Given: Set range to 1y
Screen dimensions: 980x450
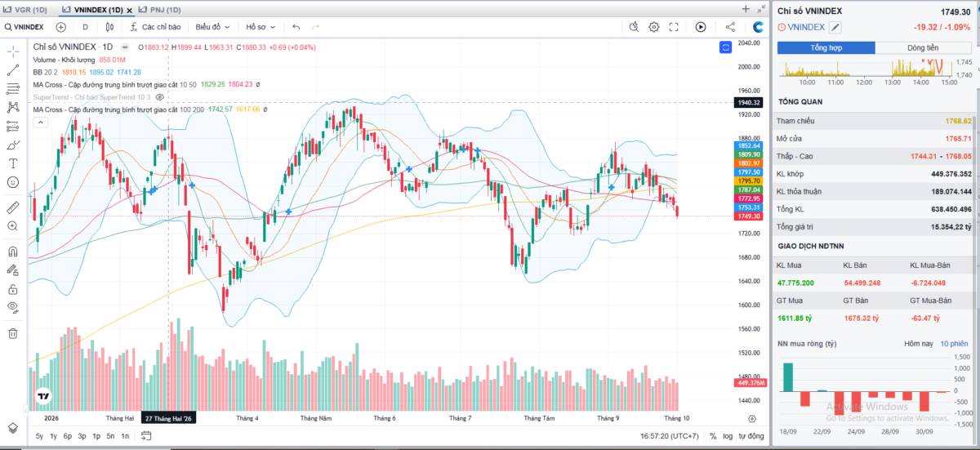Looking at the screenshot, I should [x=54, y=436].
